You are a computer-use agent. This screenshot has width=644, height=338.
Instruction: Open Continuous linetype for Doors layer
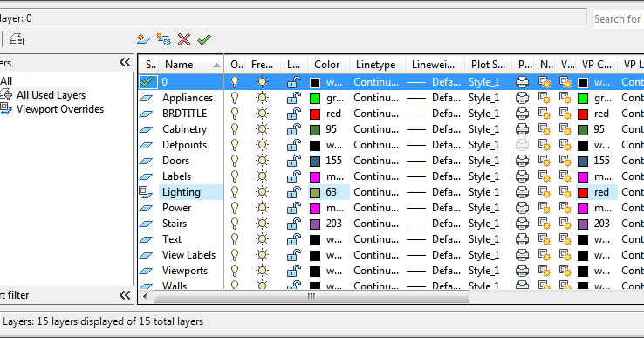click(376, 161)
